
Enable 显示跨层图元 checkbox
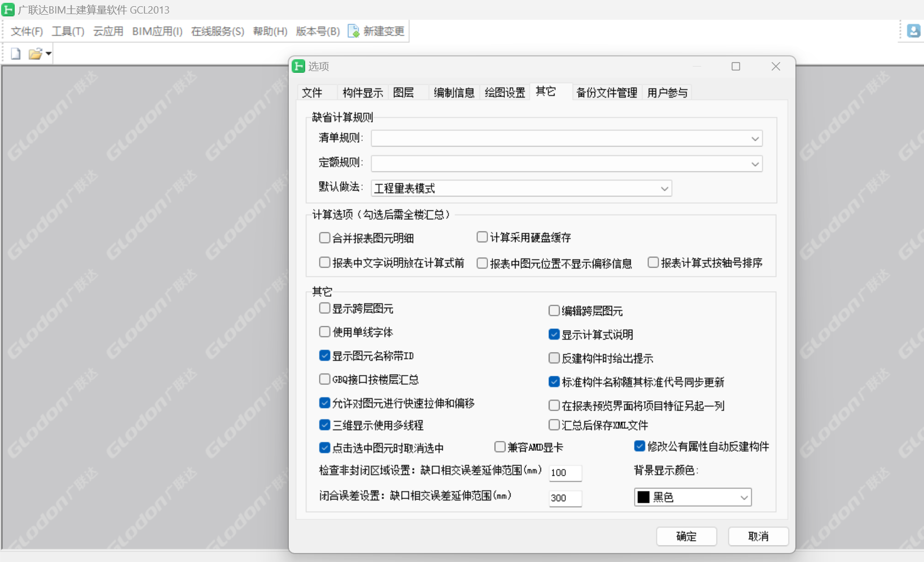coord(324,308)
